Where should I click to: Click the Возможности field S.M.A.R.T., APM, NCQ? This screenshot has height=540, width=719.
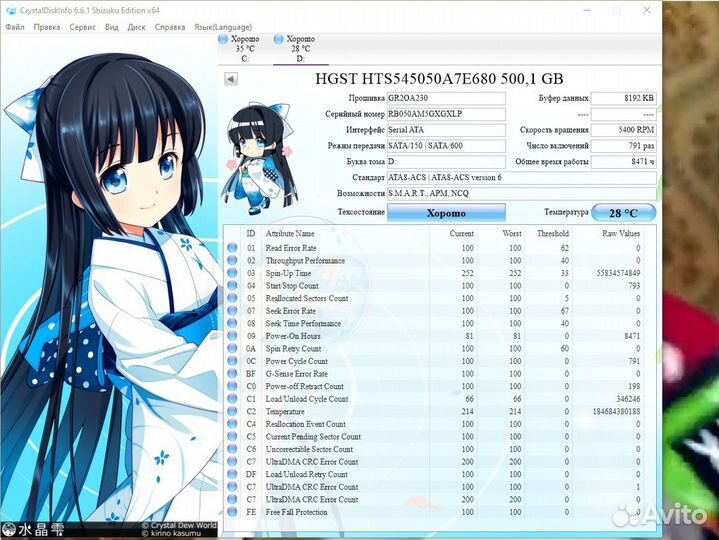click(522, 193)
